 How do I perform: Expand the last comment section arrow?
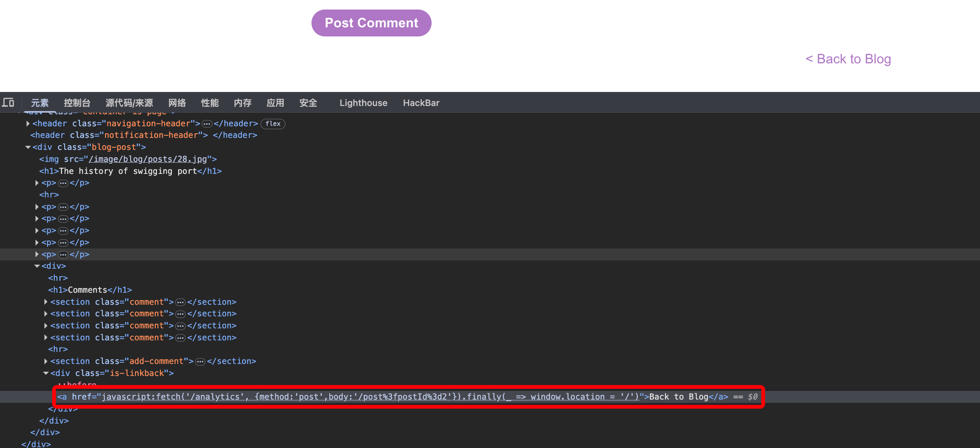click(46, 337)
